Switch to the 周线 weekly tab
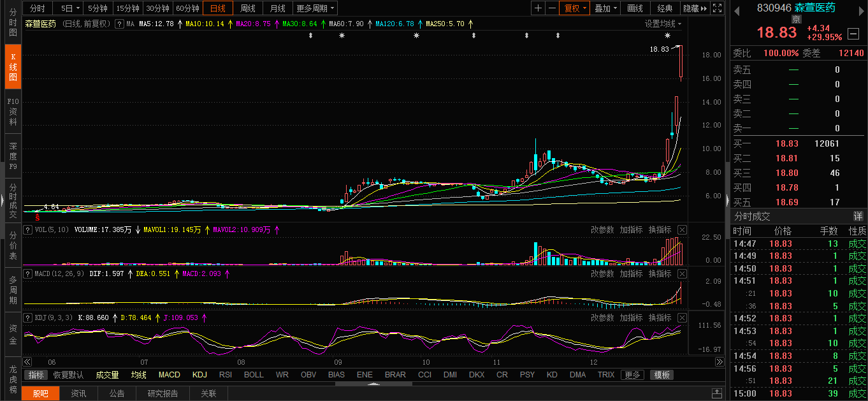Viewport: 868px width, 401px height. click(x=248, y=8)
